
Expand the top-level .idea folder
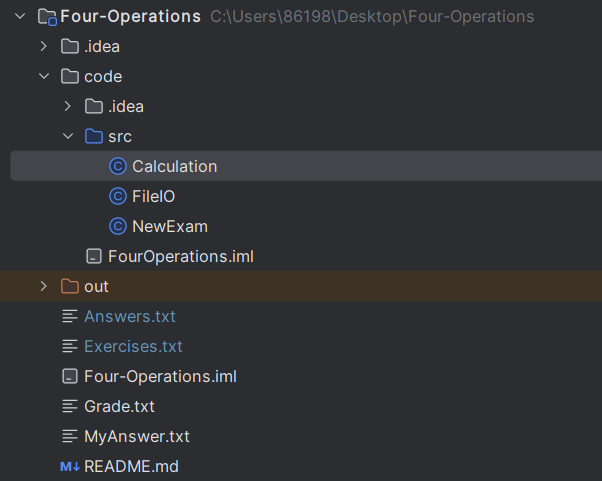pyautogui.click(x=43, y=46)
